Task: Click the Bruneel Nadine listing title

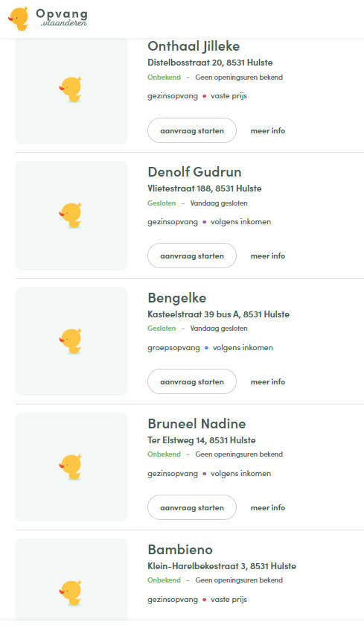Action: (197, 424)
